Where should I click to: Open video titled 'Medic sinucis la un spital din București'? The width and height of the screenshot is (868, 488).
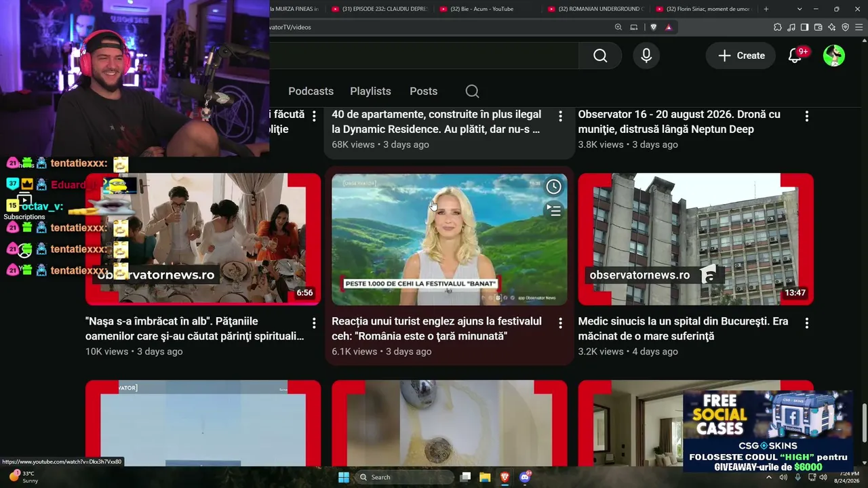point(683,329)
